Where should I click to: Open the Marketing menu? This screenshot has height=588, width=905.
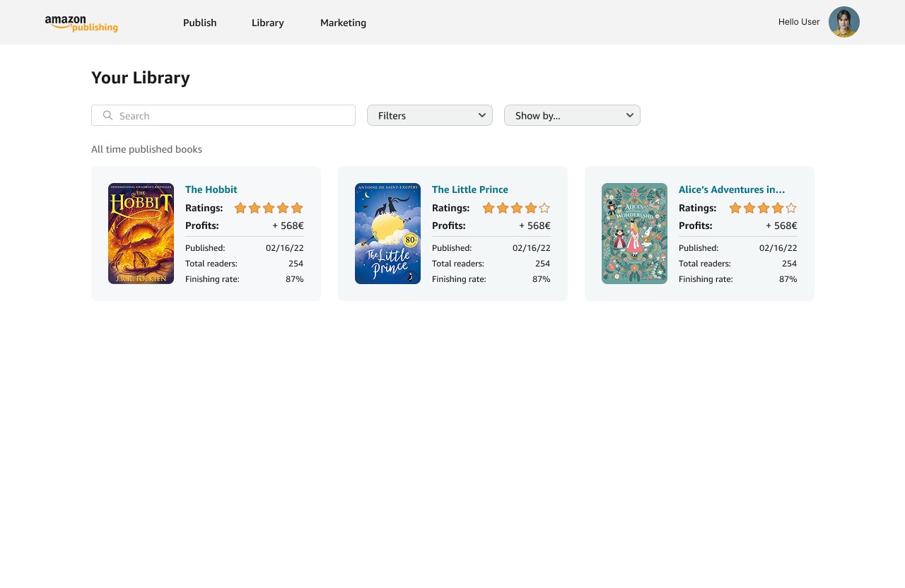[343, 23]
